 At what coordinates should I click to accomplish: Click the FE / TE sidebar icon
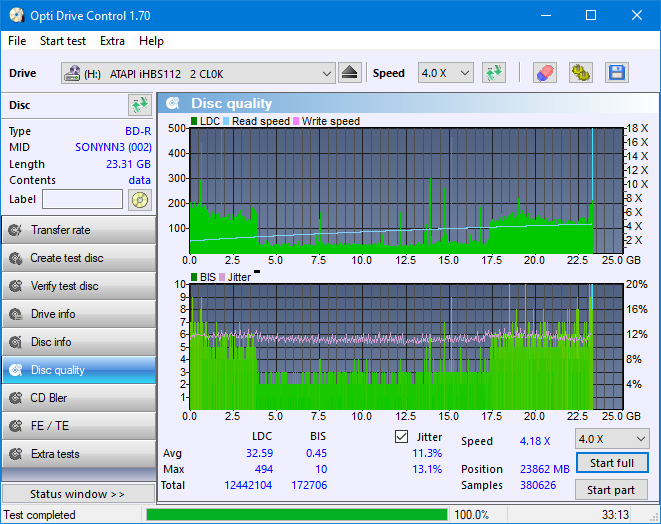(16, 426)
